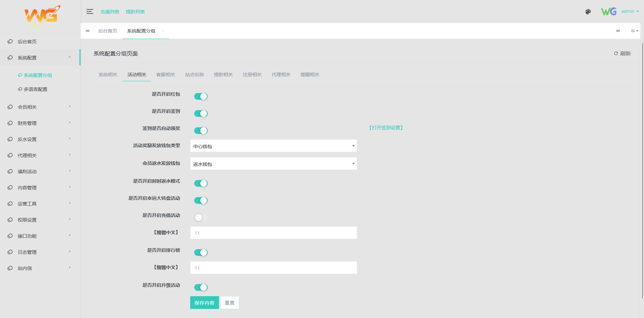Click the hamburger sidebar collapse icon
This screenshot has width=644, height=318.
coord(90,11)
